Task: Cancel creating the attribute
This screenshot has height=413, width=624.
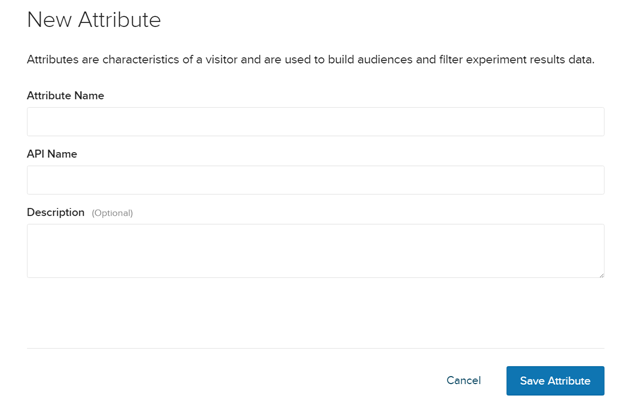Action: tap(464, 380)
